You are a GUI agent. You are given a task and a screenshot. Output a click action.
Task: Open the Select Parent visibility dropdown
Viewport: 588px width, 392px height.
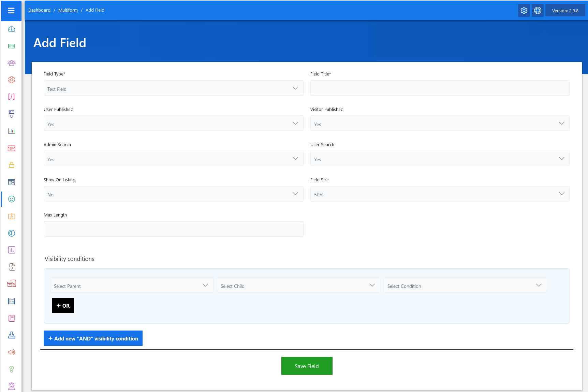click(131, 285)
